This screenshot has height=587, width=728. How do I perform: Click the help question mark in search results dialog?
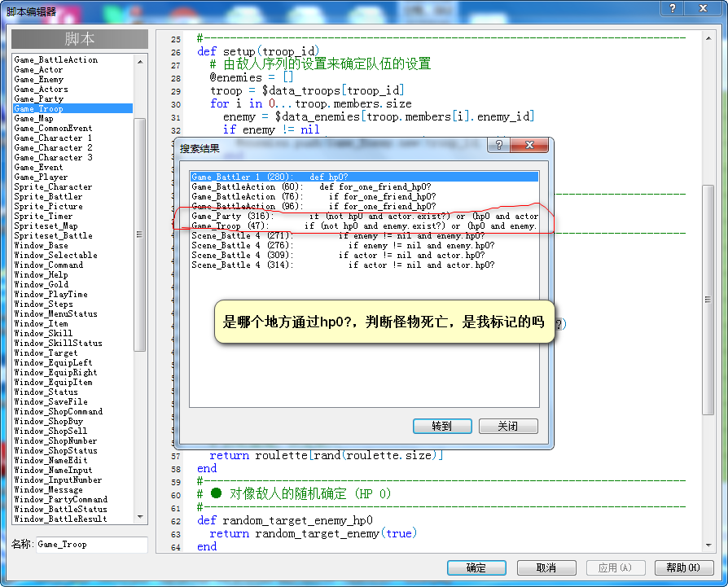pos(498,145)
